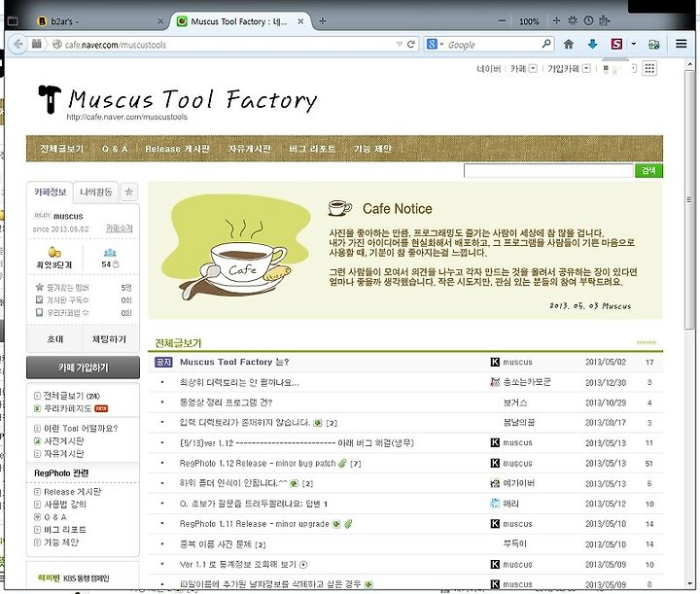Click the more link beside 전체글보기

pos(647,342)
